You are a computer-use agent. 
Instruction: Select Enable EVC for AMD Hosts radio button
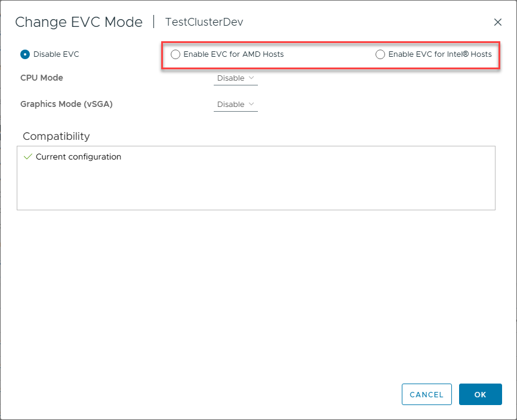pos(176,54)
